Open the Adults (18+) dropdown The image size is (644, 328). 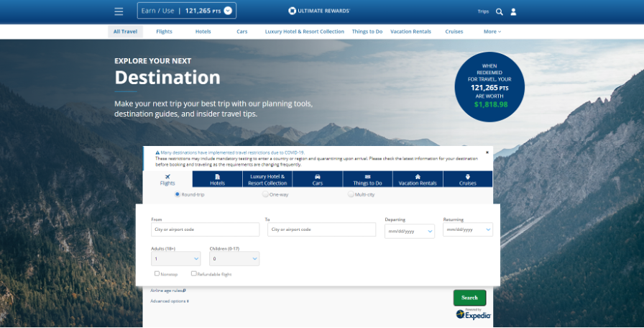176,258
